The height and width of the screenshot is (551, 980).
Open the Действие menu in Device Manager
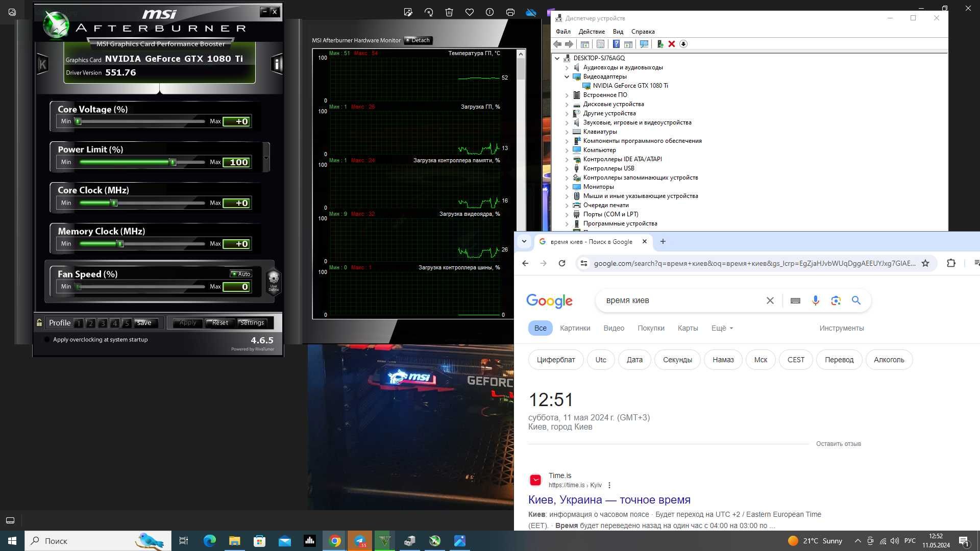point(592,32)
